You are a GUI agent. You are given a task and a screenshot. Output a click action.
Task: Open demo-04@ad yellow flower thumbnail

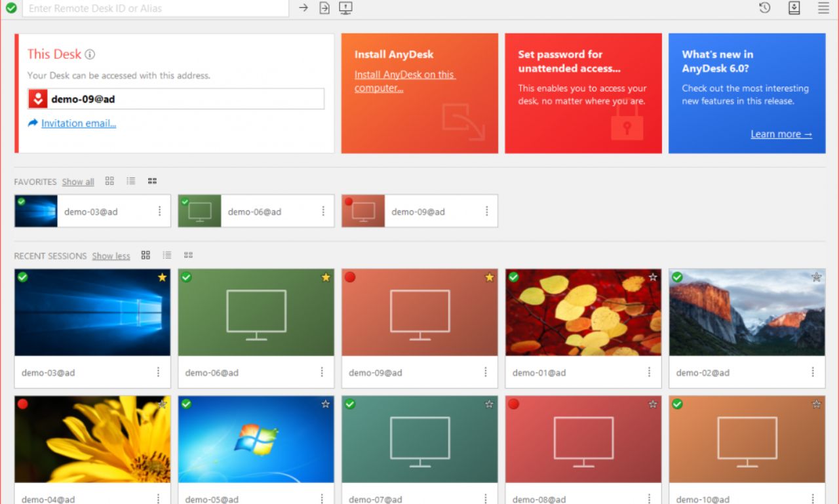(92, 439)
